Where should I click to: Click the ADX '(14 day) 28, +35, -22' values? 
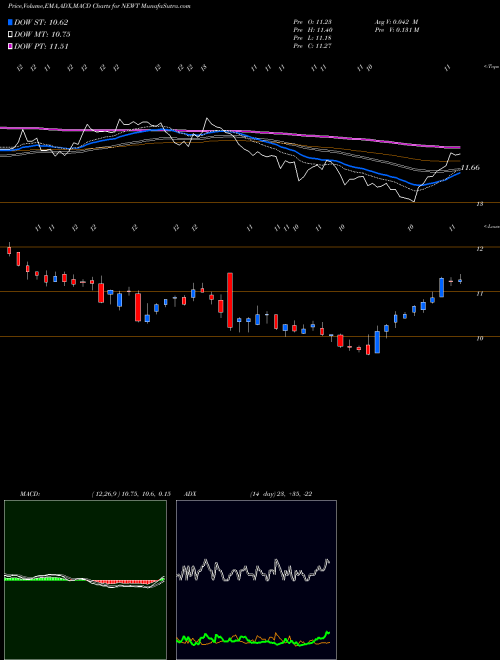[x=281, y=494]
